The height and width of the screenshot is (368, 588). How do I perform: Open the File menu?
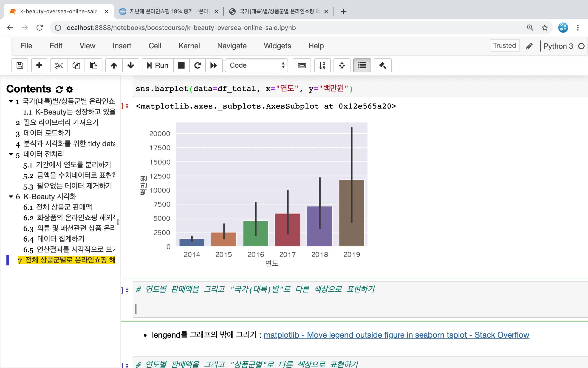coord(26,46)
